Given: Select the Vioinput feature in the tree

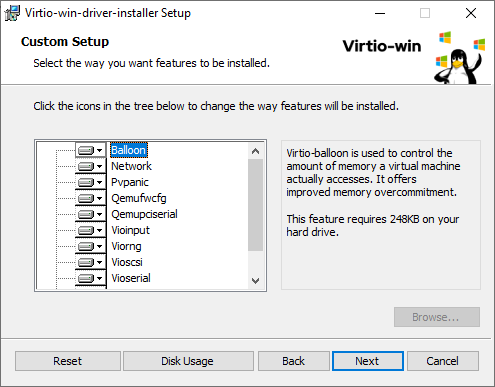Looking at the screenshot, I should (x=130, y=230).
